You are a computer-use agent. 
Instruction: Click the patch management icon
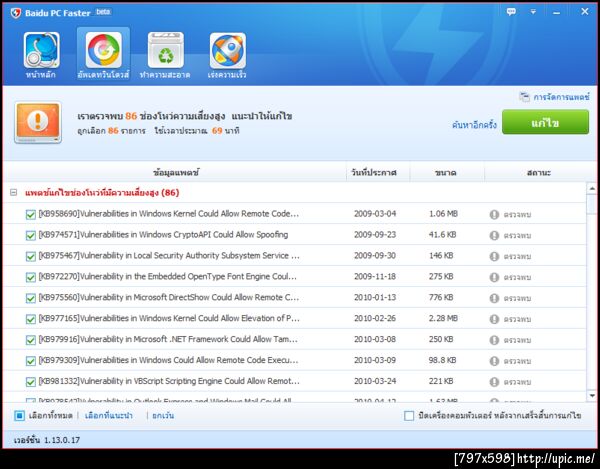click(x=524, y=97)
